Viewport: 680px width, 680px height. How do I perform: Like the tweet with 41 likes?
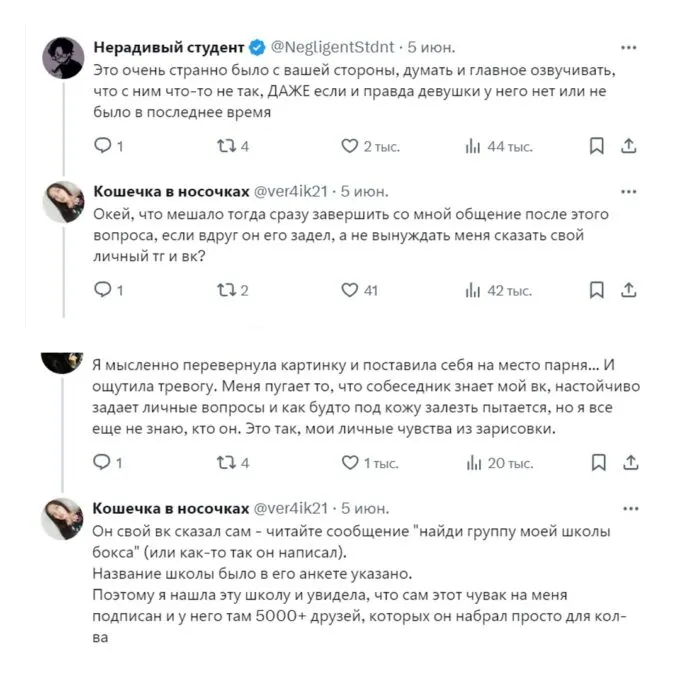click(x=350, y=291)
